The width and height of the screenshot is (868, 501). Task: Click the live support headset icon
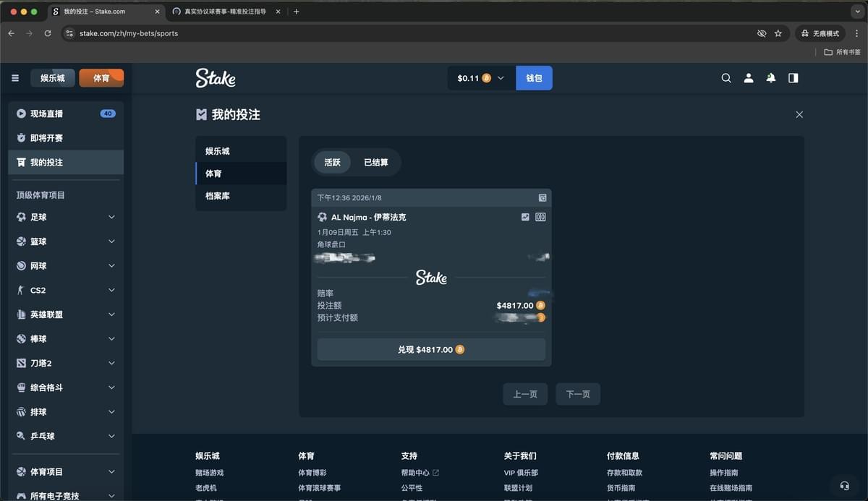point(844,485)
